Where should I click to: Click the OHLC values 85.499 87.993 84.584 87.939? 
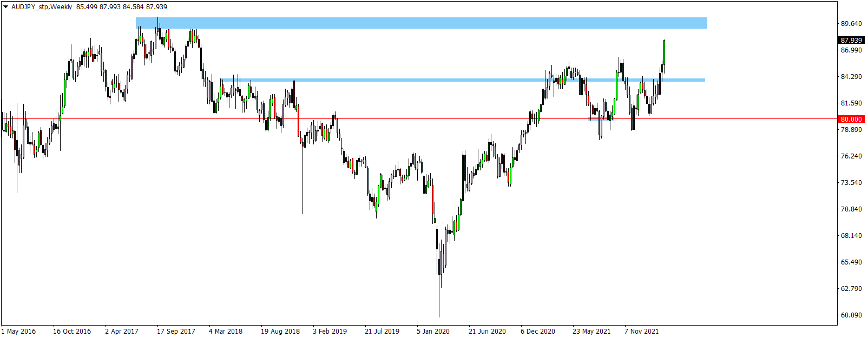[x=122, y=7]
